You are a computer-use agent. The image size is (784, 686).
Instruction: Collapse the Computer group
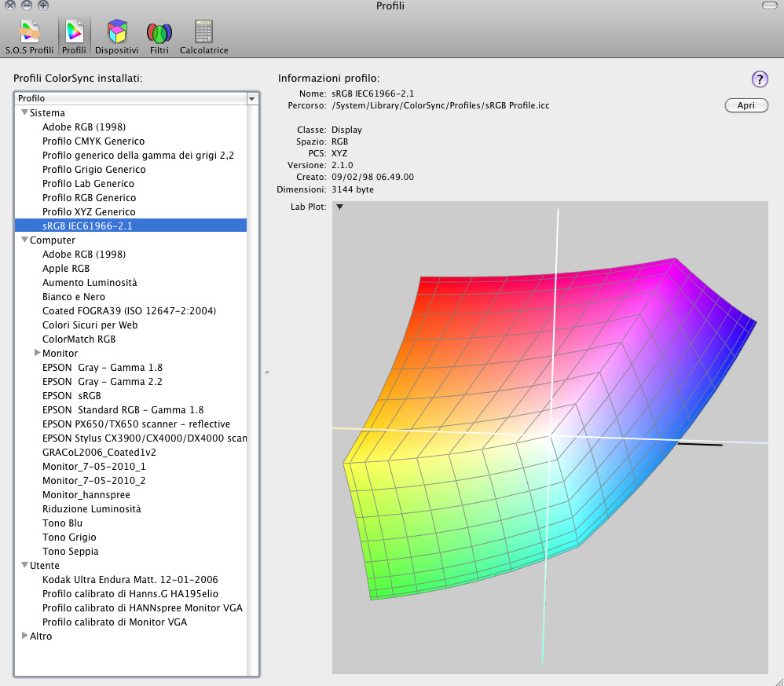24,240
